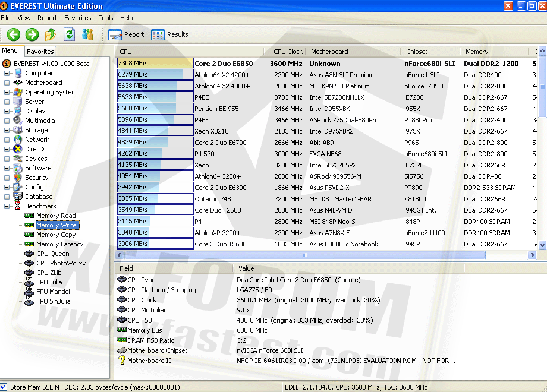Click the Computer icon in tree
Viewport: 547px width, 392px height.
click(x=18, y=73)
